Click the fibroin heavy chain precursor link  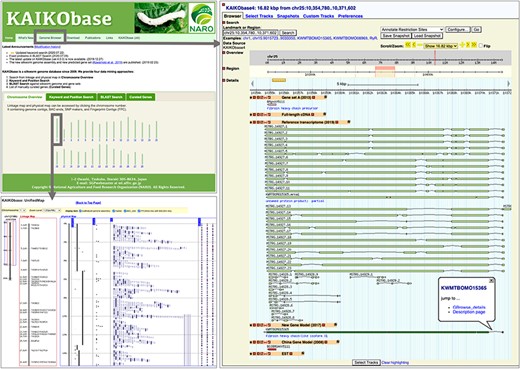(292, 108)
